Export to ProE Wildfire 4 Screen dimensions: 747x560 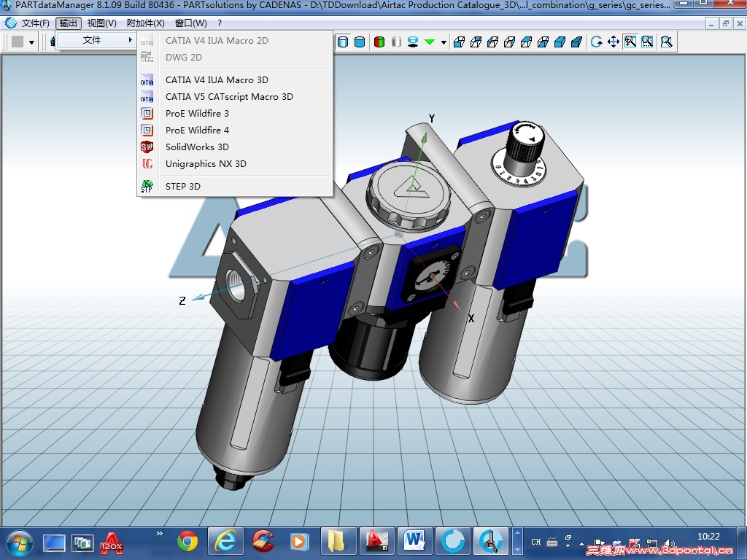pyautogui.click(x=236, y=130)
